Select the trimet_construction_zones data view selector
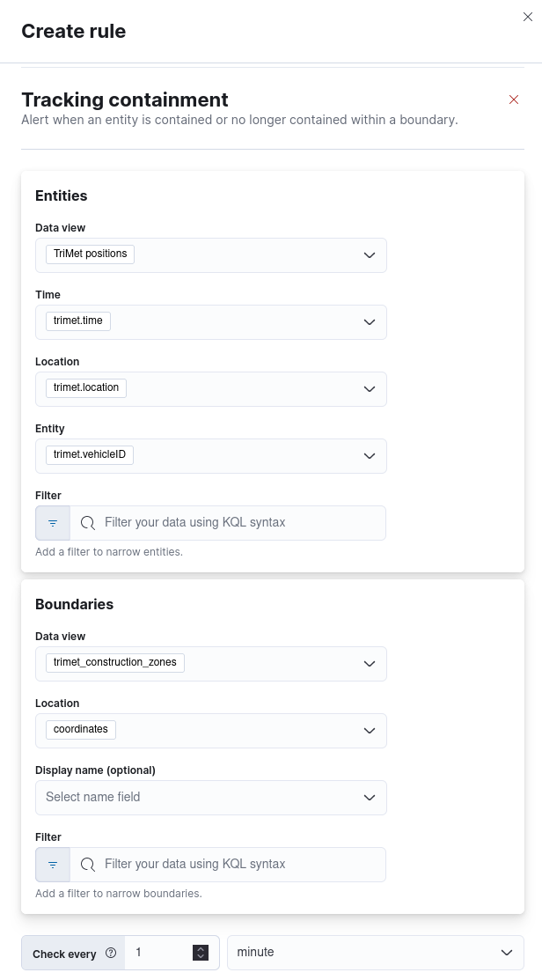The image size is (542, 980). tap(114, 662)
